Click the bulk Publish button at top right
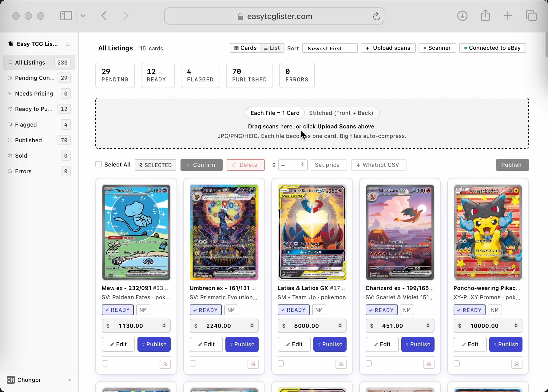The image size is (548, 392). point(512,165)
